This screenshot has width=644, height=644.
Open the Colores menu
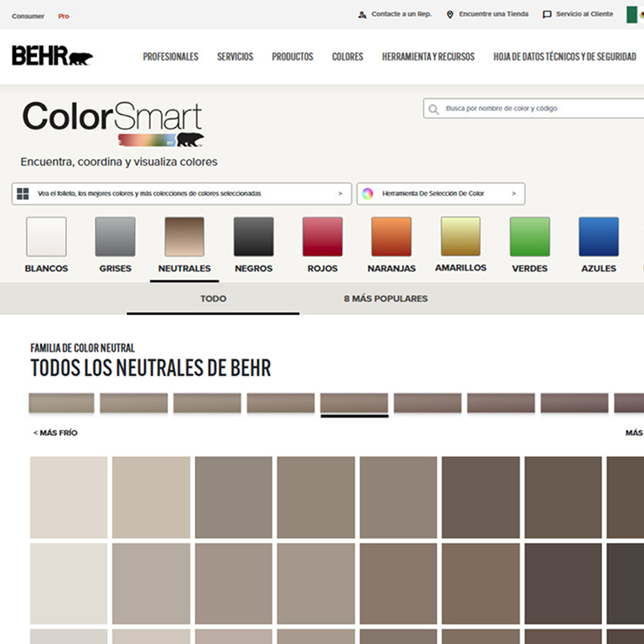pyautogui.click(x=347, y=57)
